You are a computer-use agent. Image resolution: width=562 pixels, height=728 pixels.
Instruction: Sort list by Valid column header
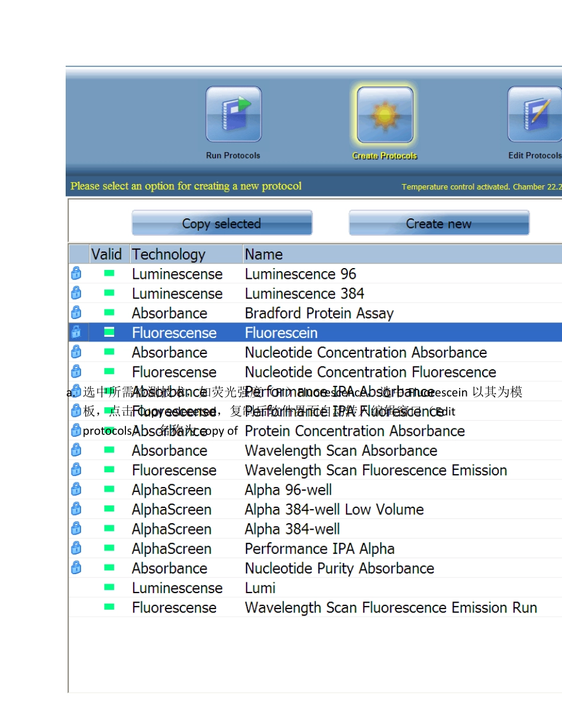[106, 255]
